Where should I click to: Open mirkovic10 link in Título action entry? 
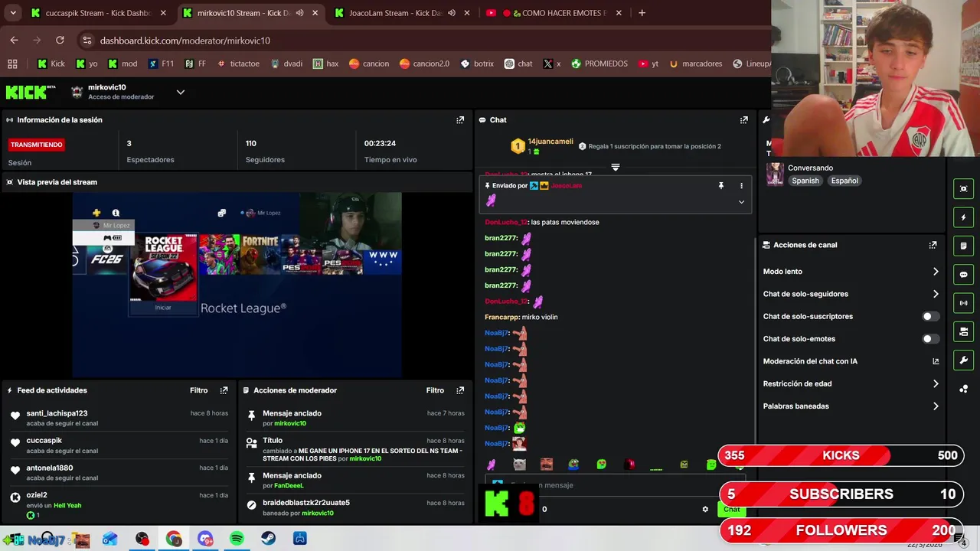(x=365, y=458)
